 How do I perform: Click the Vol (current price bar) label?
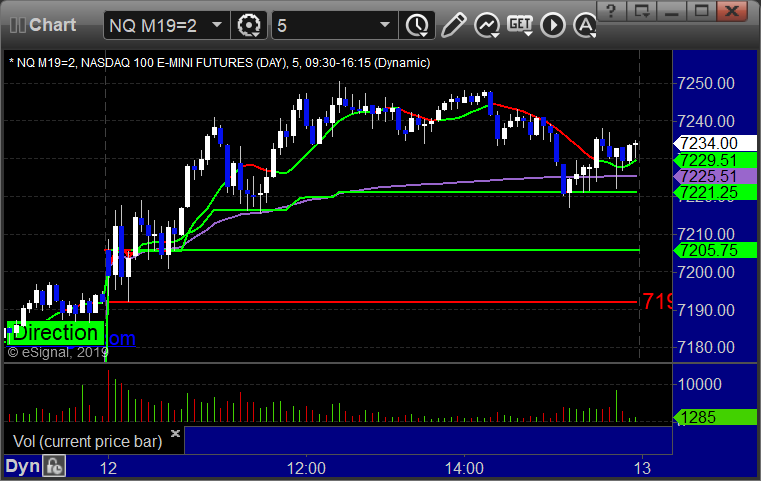pyautogui.click(x=87, y=441)
